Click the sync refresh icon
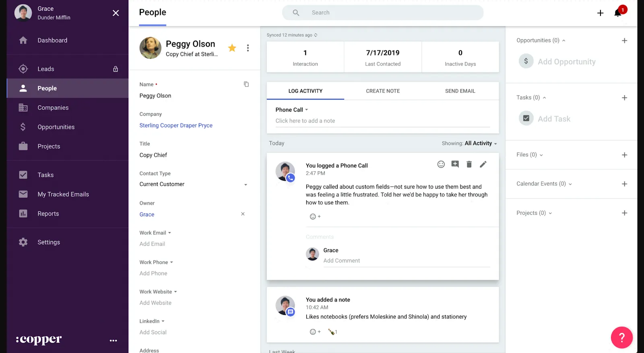This screenshot has height=353, width=644. click(x=316, y=35)
